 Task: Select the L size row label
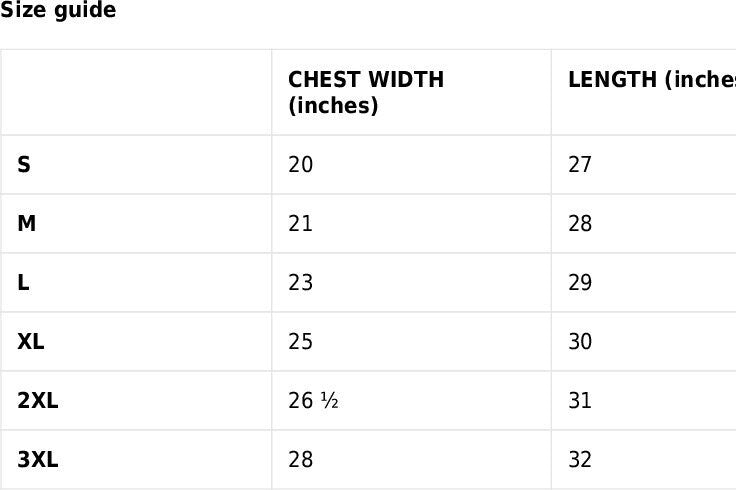[x=23, y=283]
